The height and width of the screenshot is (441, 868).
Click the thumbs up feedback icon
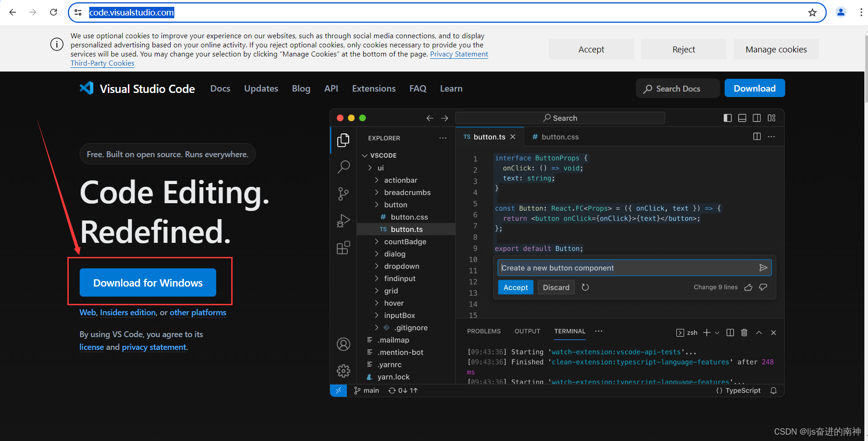tap(748, 287)
